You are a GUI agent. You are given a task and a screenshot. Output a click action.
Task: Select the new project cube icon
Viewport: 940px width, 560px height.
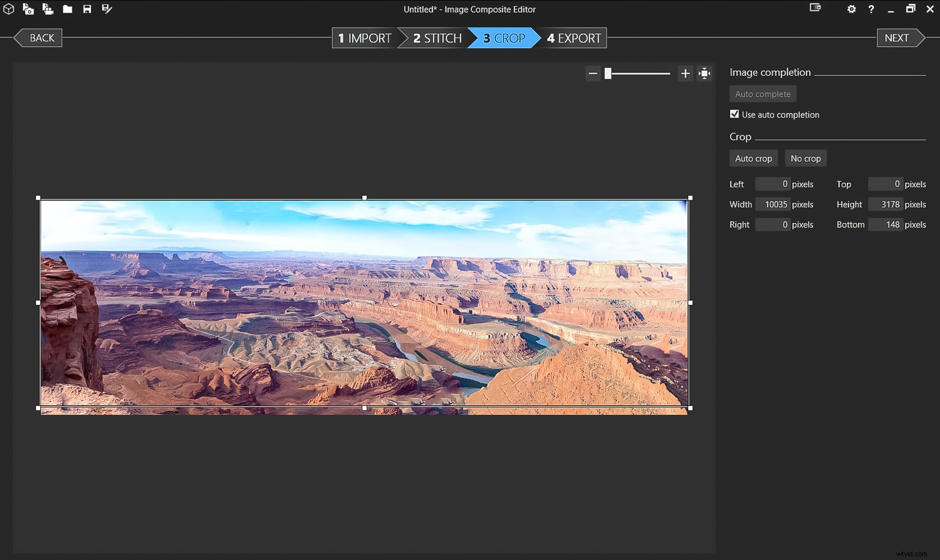9,9
